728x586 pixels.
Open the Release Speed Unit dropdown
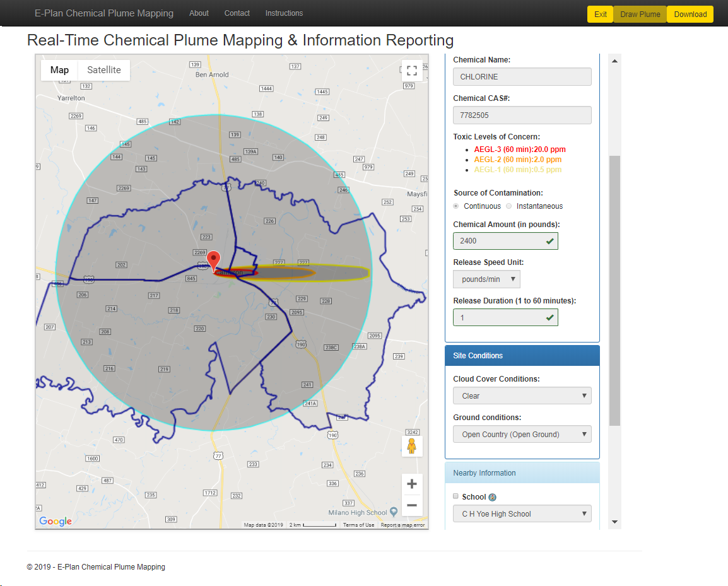click(486, 279)
